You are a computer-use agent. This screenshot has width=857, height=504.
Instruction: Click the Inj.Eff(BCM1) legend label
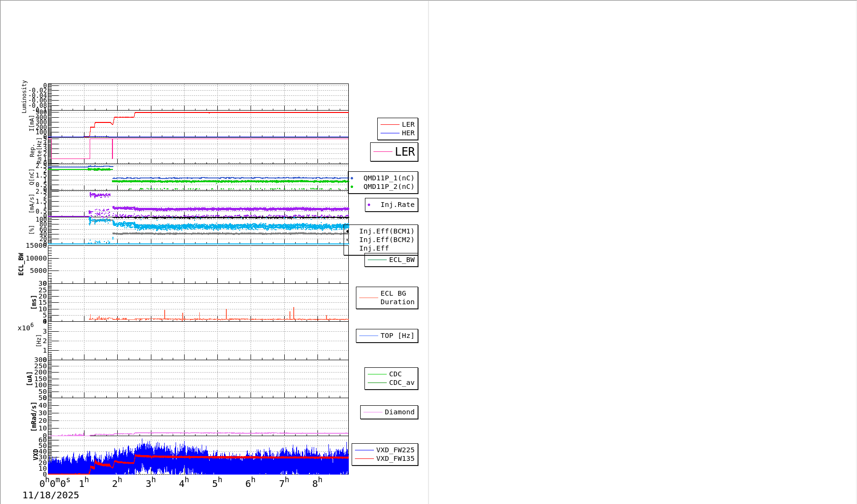click(386, 232)
